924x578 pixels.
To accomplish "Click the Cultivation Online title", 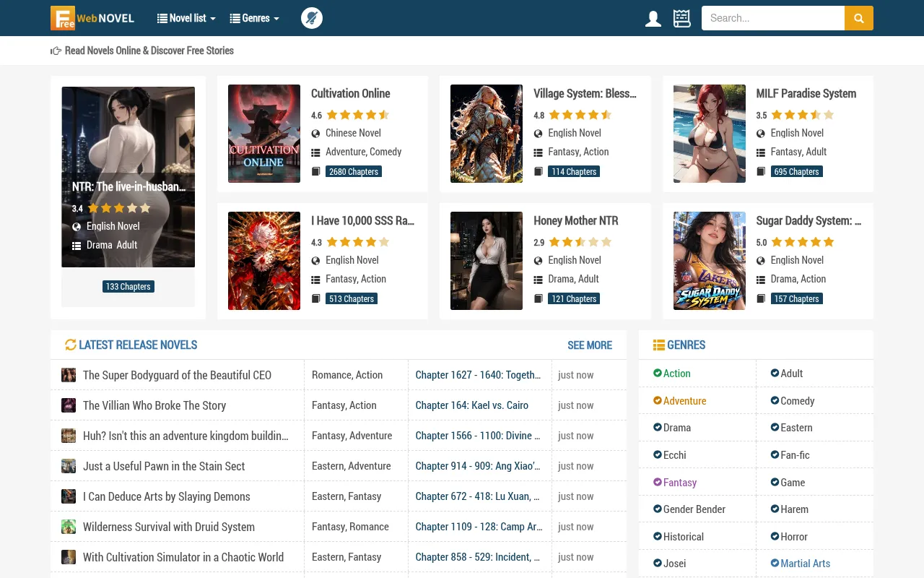I will [x=351, y=93].
